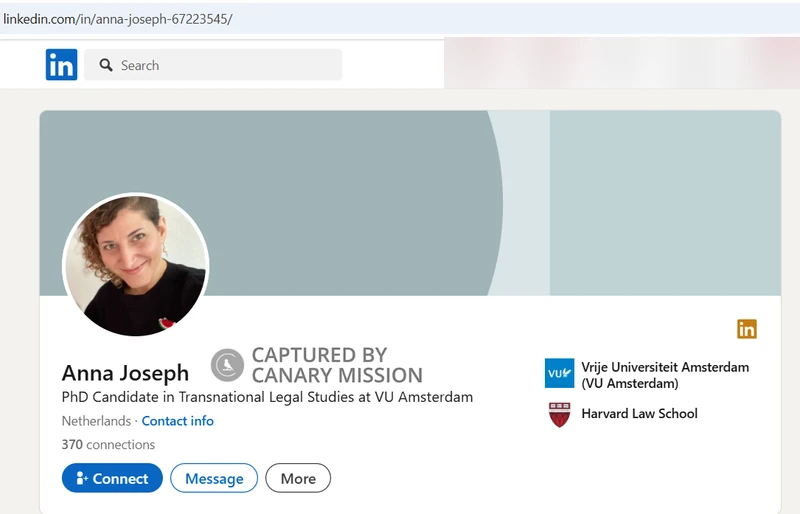Viewport: 800px width, 514px height.
Task: Focus the LinkedIn Search field
Action: 213,65
